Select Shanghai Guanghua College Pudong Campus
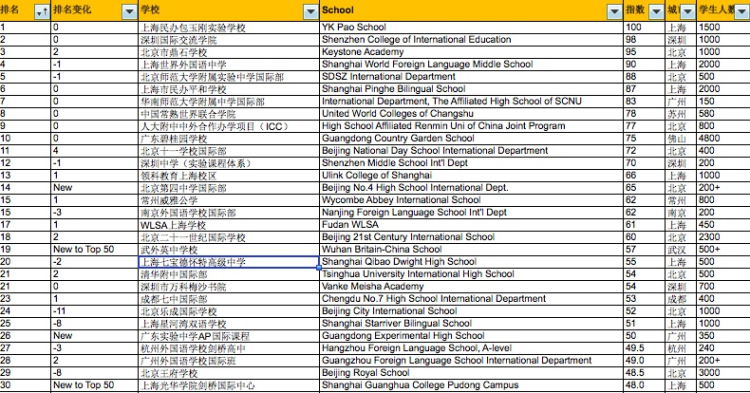This screenshot has height=393, width=750. pyautogui.click(x=472, y=385)
